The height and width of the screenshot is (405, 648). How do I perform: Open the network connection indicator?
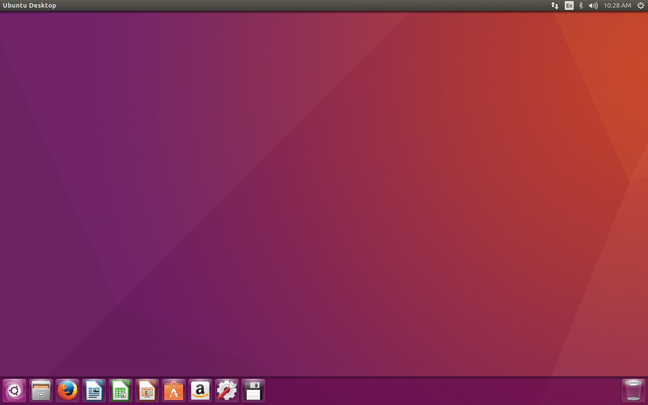pos(555,5)
